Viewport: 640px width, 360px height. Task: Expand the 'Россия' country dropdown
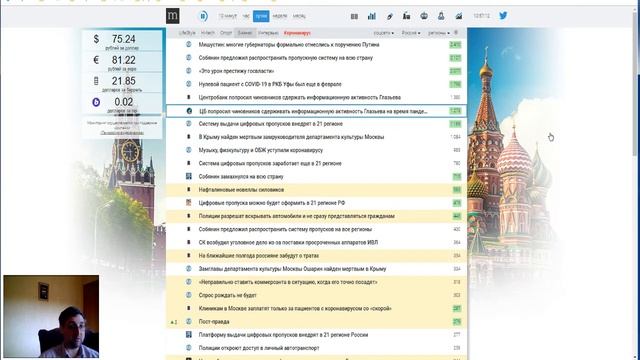click(411, 33)
